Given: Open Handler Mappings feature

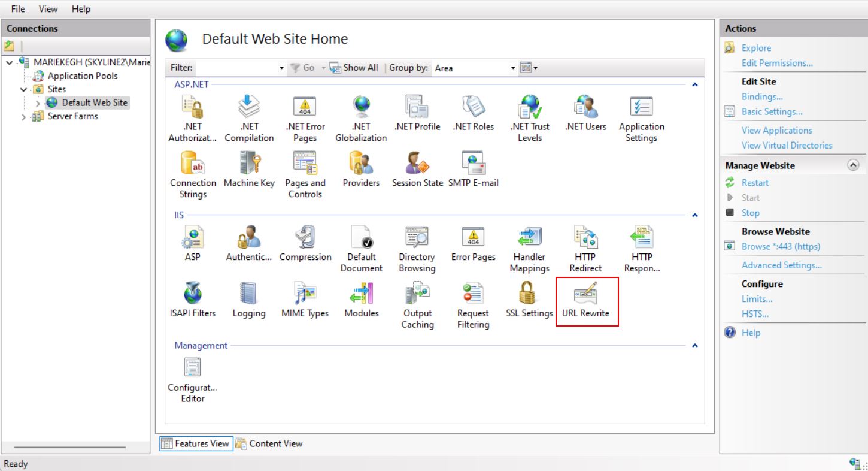Looking at the screenshot, I should 530,249.
